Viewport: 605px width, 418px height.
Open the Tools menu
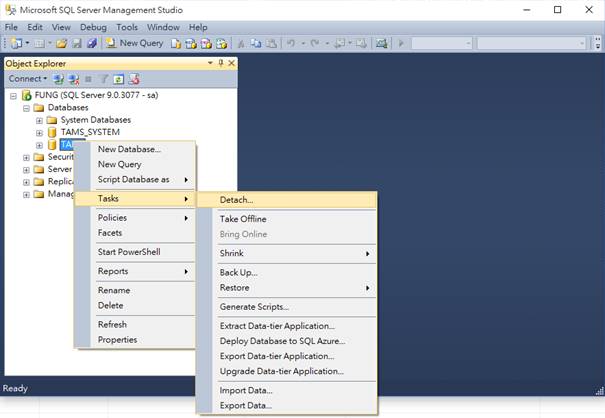coord(127,27)
